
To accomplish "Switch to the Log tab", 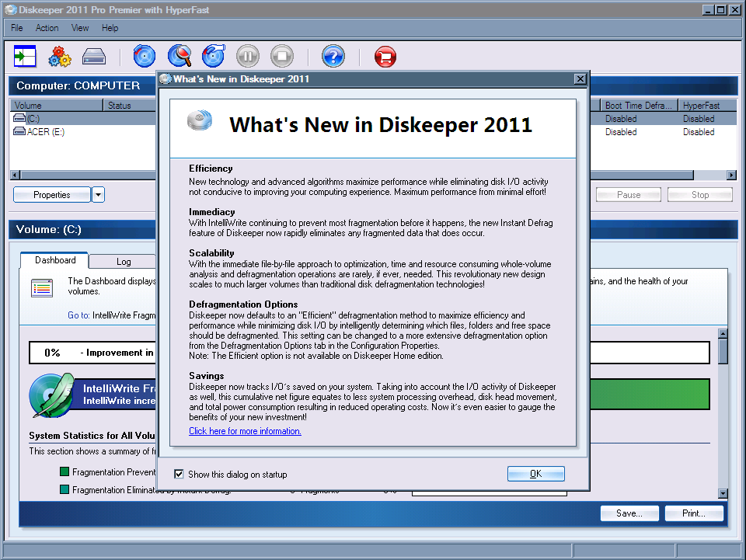I will (124, 262).
